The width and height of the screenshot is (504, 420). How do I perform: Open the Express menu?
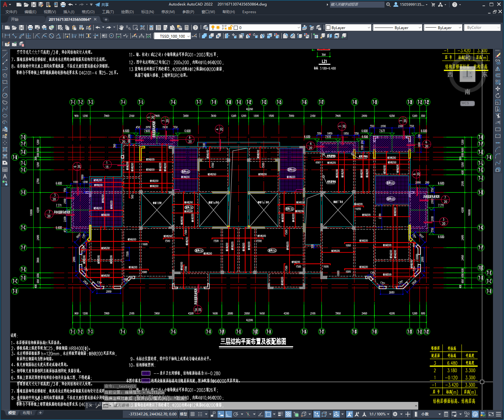coord(249,12)
